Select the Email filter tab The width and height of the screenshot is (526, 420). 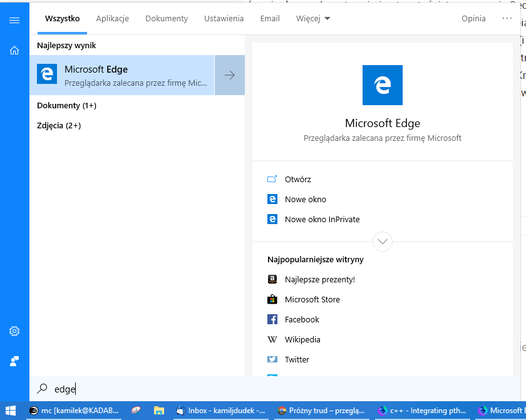[x=270, y=18]
